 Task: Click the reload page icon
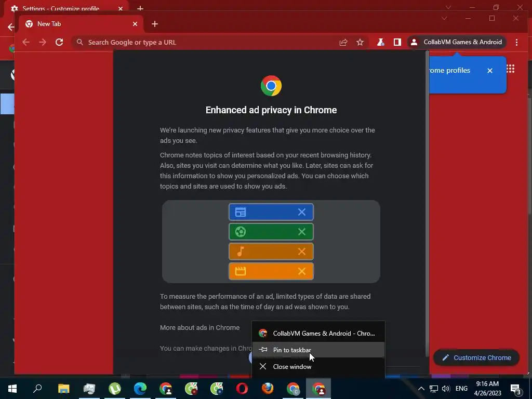[x=59, y=42]
